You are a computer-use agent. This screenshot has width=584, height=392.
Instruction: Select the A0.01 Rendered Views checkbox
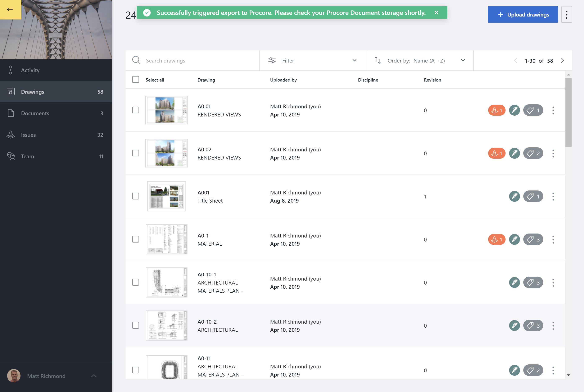(x=135, y=110)
